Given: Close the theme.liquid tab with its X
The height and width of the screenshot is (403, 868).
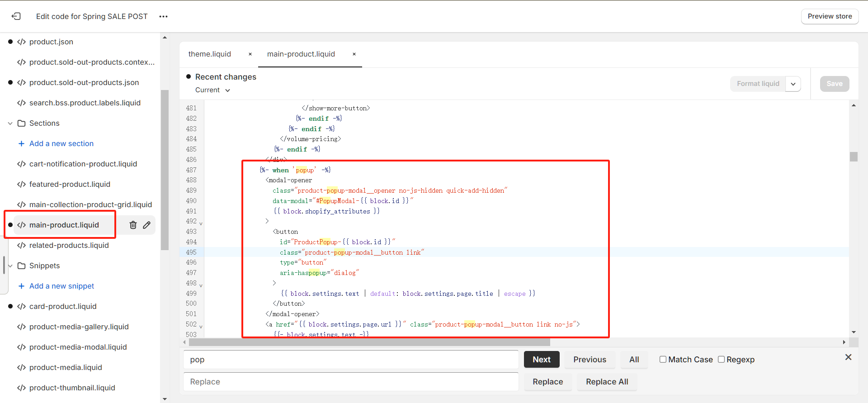Looking at the screenshot, I should pyautogui.click(x=250, y=54).
